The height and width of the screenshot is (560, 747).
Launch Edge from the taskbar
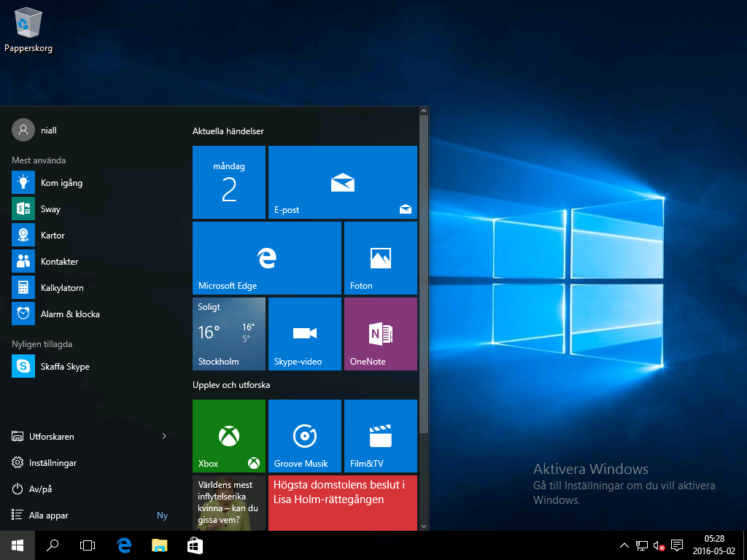124,545
